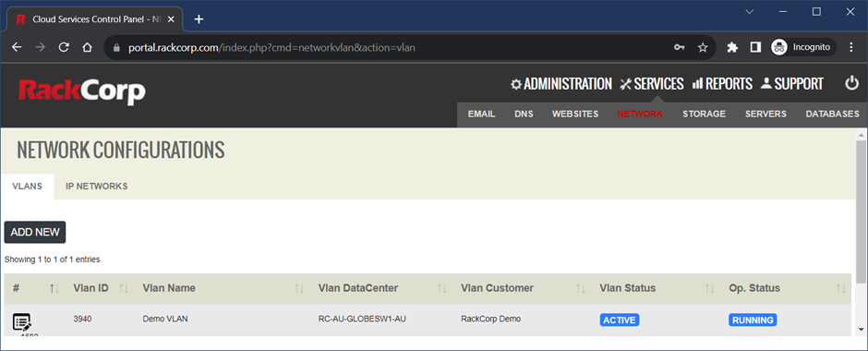Viewport: 868px width, 351px height.
Task: Sort table by Vlan DataCenter arrows
Action: click(441, 288)
